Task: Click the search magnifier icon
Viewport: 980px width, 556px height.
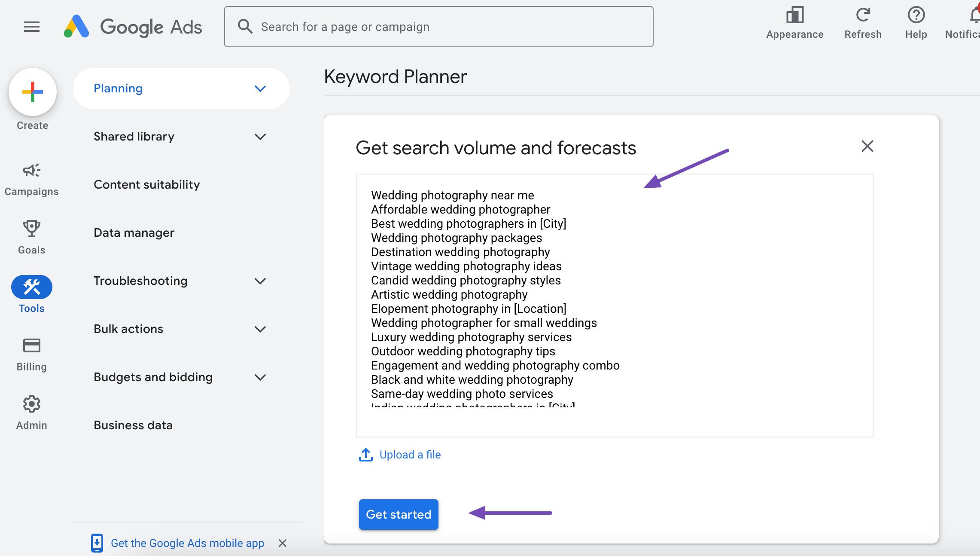Action: click(245, 26)
